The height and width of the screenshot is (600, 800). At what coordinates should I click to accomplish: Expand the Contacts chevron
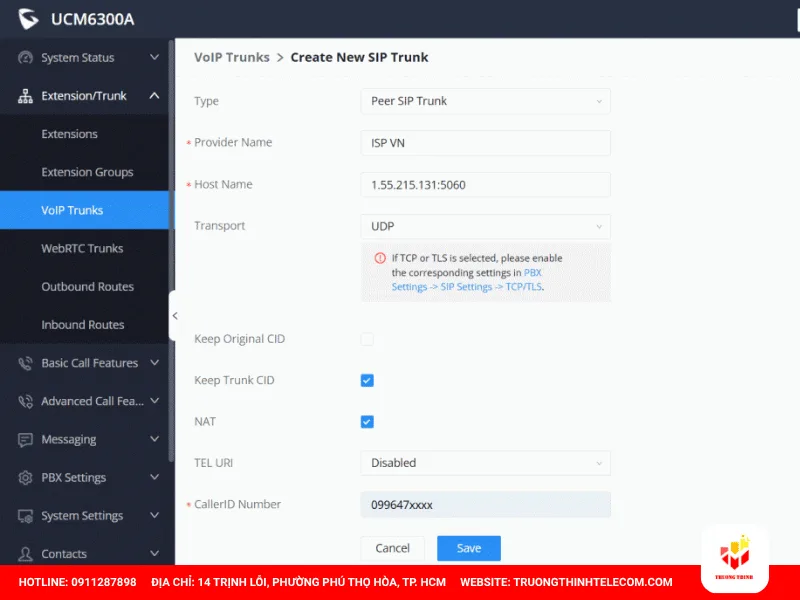point(155,554)
